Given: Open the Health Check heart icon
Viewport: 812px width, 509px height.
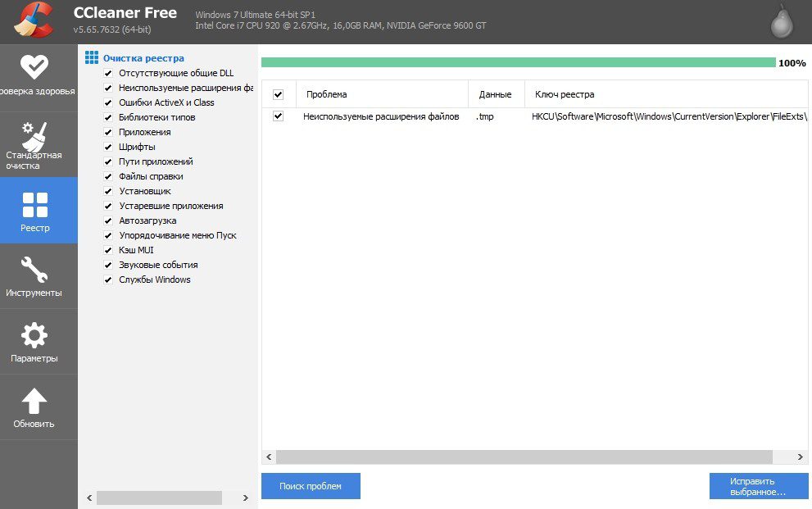Looking at the screenshot, I should pyautogui.click(x=34, y=66).
